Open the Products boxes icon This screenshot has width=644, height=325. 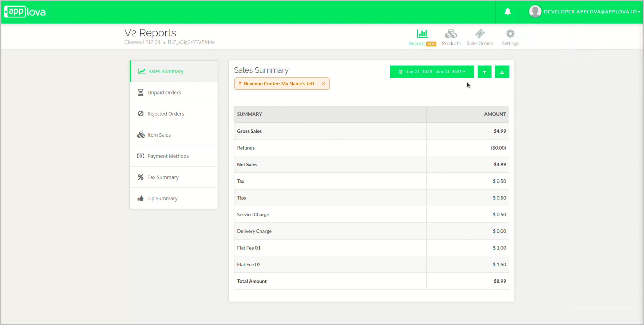[451, 34]
